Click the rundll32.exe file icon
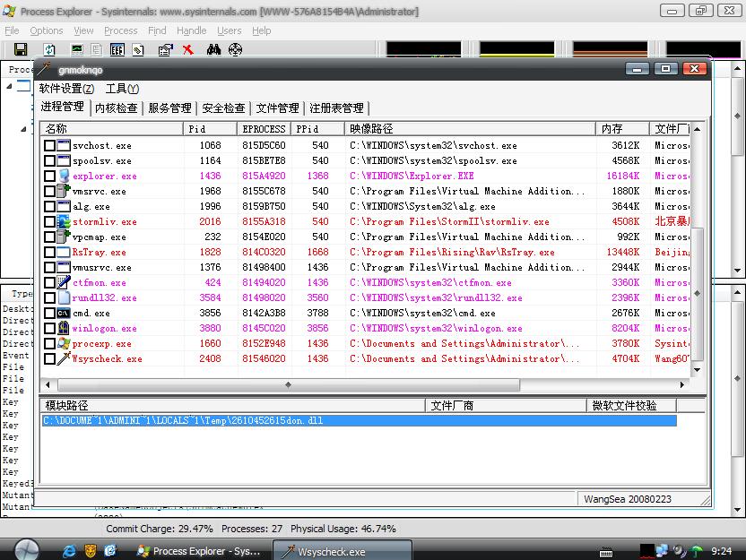Screen dimensions: 746x560 [64, 297]
